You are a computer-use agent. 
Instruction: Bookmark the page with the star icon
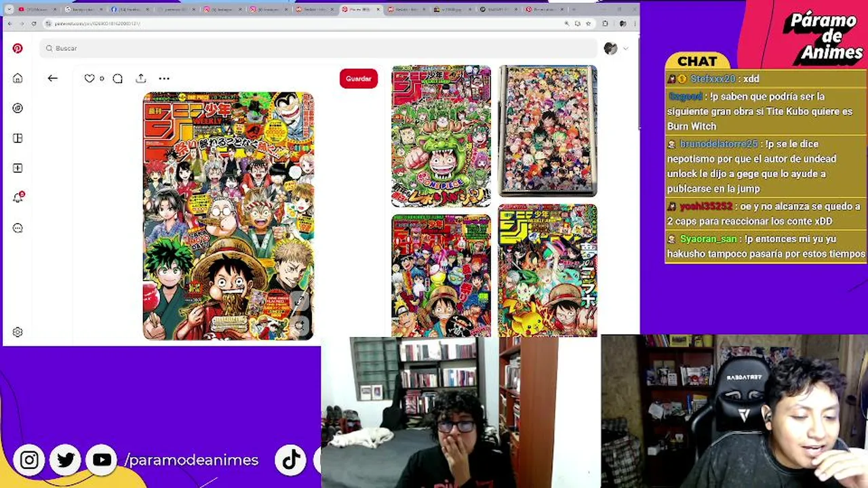tap(588, 23)
